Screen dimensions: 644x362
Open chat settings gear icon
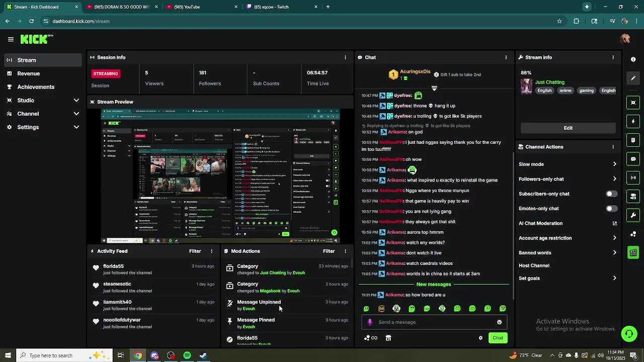[480, 338]
